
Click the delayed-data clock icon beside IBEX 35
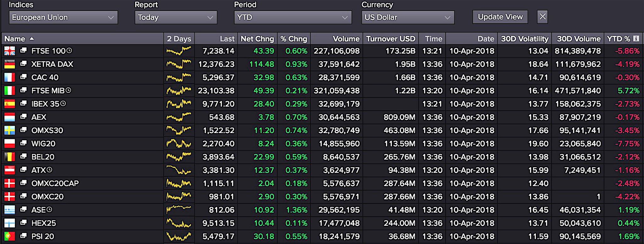63,103
